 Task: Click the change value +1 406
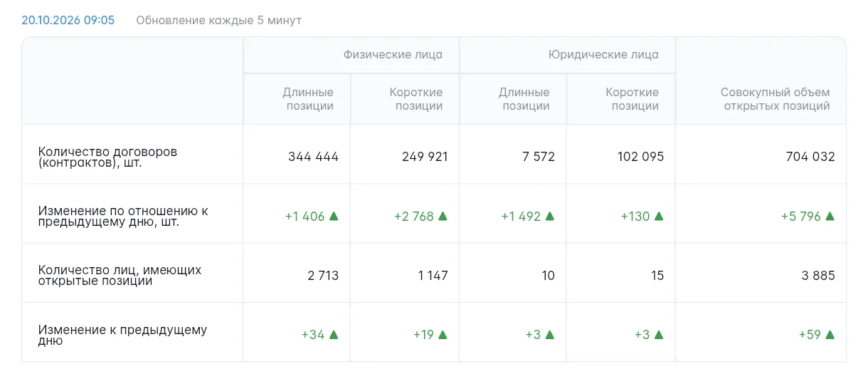click(x=305, y=216)
